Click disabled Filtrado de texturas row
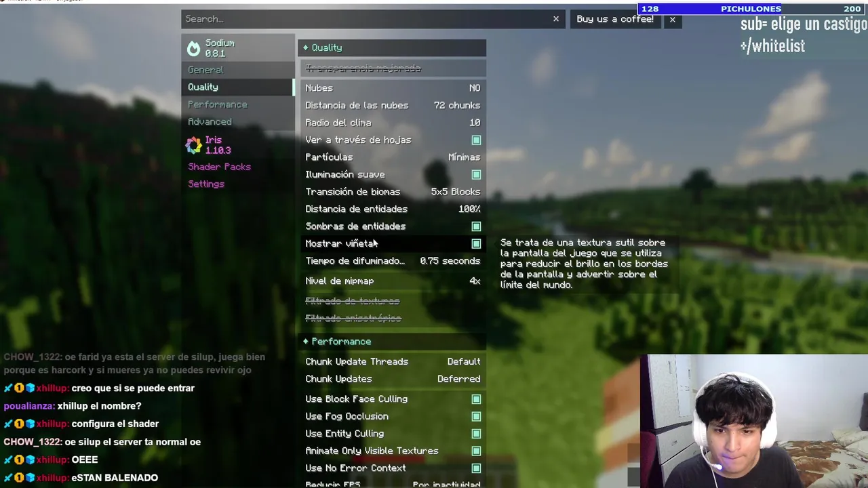Viewport: 868px width, 488px height. tap(392, 301)
